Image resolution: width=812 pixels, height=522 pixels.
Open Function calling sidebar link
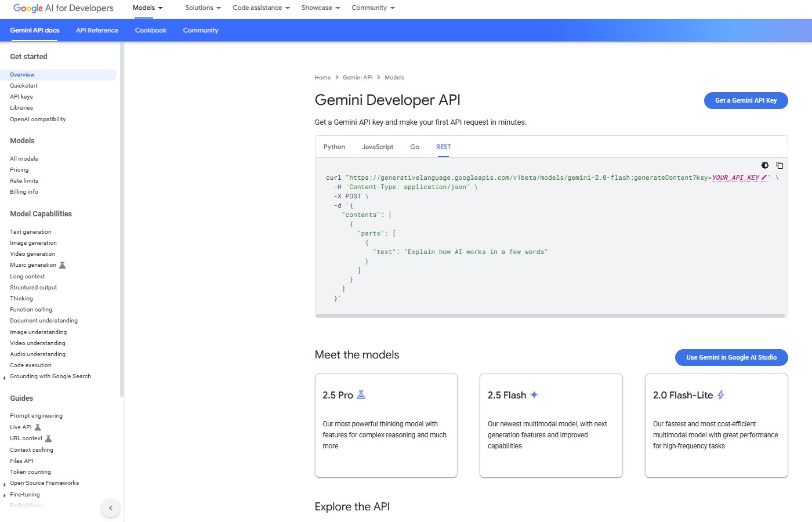31,310
